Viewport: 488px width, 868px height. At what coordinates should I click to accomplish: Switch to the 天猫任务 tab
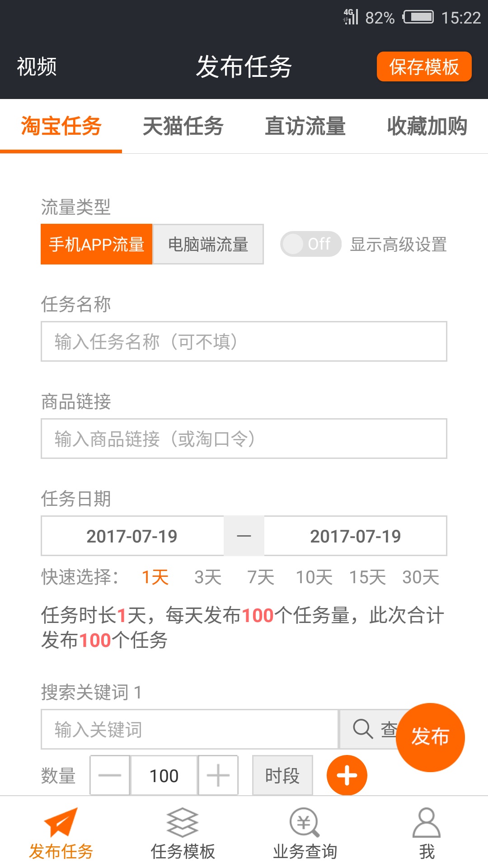pyautogui.click(x=183, y=126)
